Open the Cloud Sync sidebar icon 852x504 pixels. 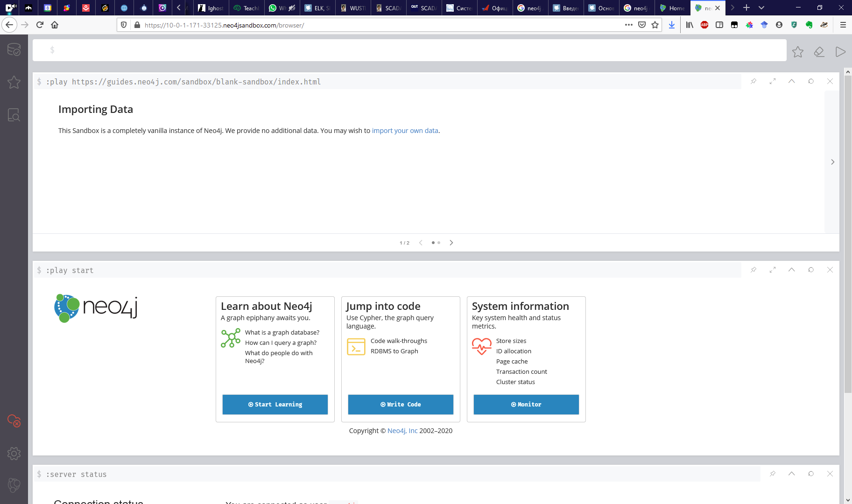coord(14,421)
